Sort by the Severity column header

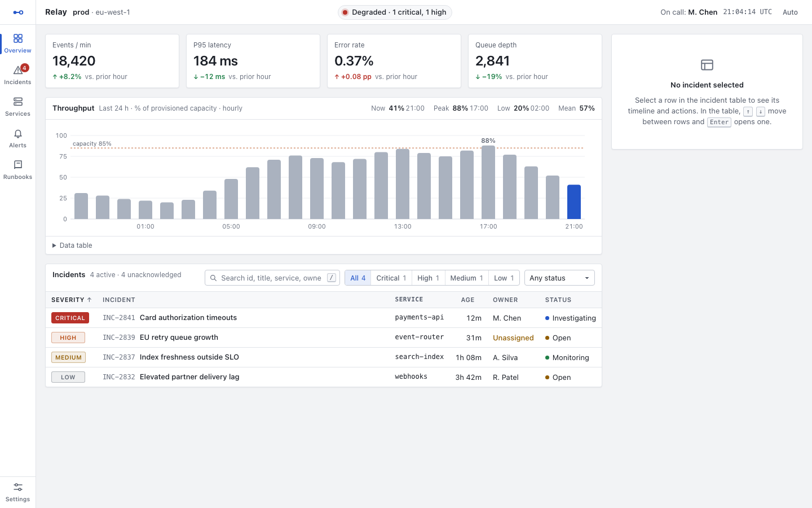coord(72,300)
